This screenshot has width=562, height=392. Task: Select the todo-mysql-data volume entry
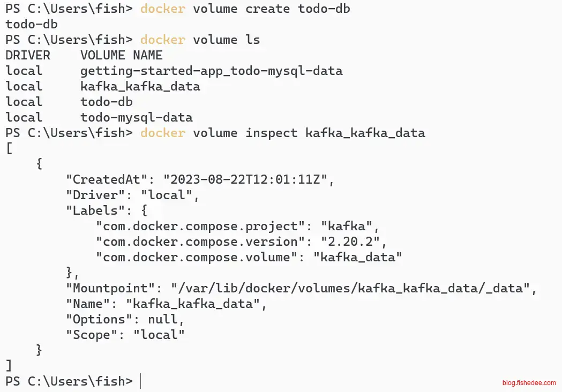pyautogui.click(x=137, y=117)
